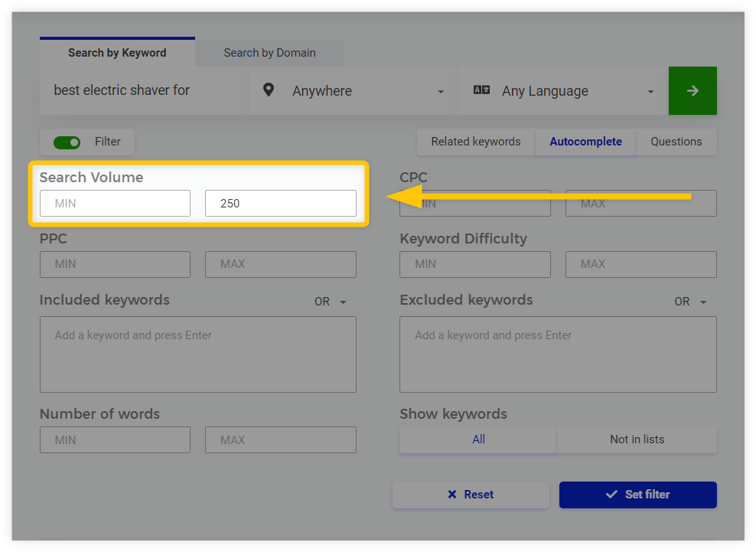Click the Search Volume max field with 250
This screenshot has height=552, width=756.
(280, 204)
